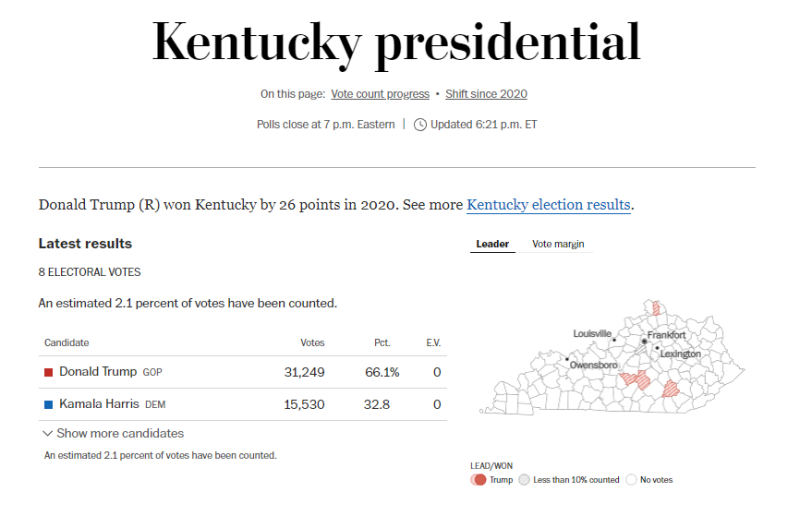
Task: Open Kentucky election results link
Action: 548,205
